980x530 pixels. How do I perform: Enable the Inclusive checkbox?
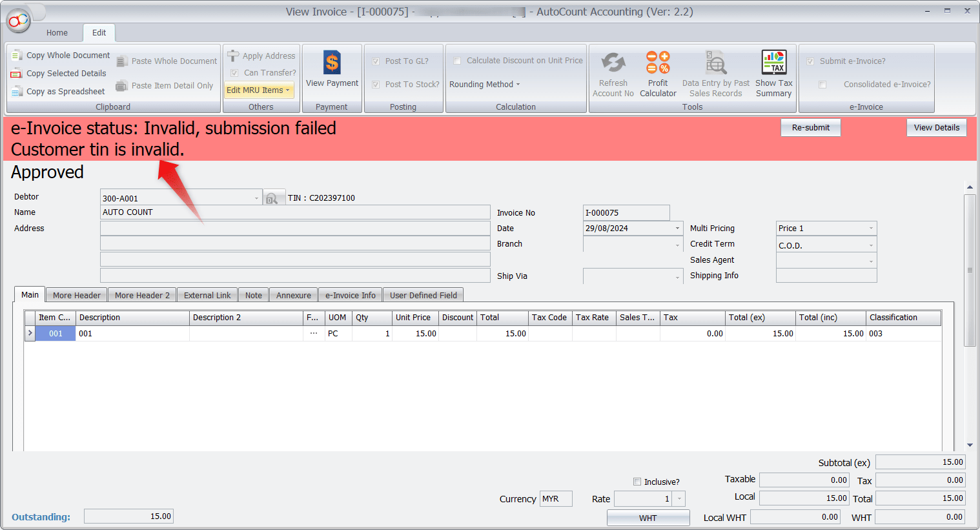tap(637, 482)
